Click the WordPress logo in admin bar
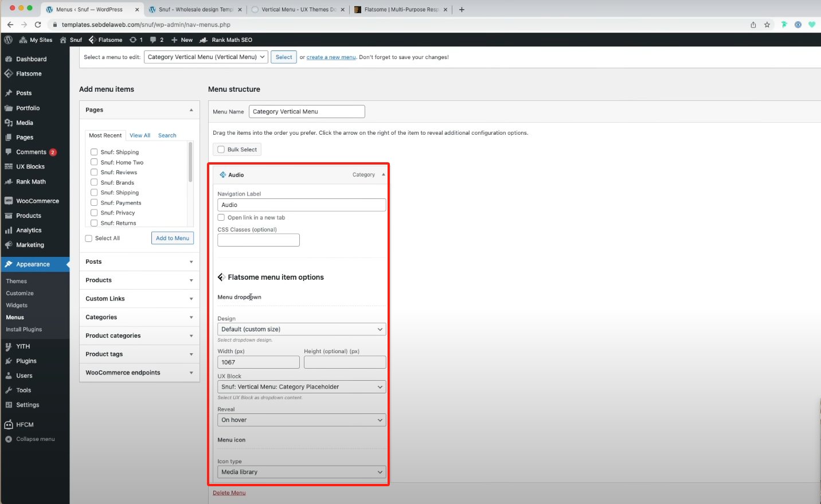This screenshot has width=821, height=504. pyautogui.click(x=8, y=40)
